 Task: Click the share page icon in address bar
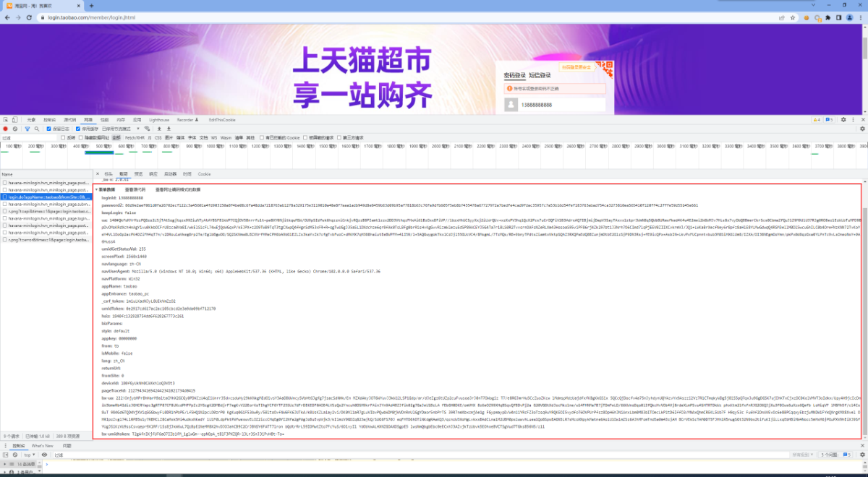pos(782,17)
